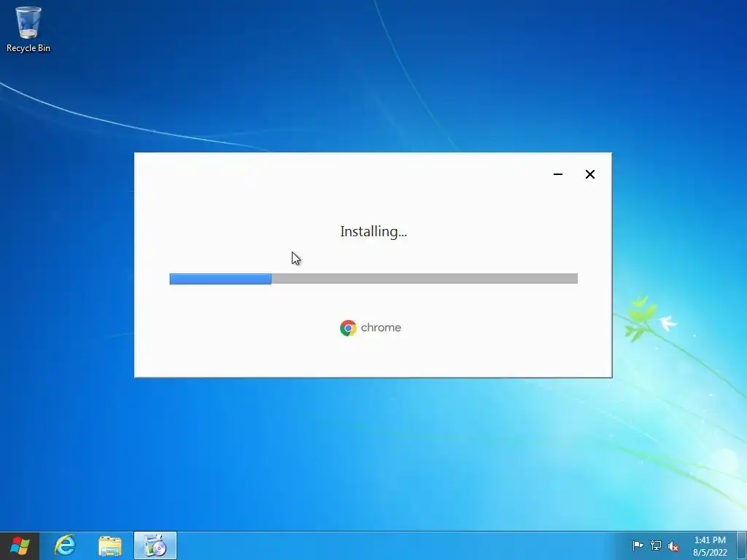Open Windows Explorer folder on taskbar
The width and height of the screenshot is (747, 560).
(x=110, y=545)
